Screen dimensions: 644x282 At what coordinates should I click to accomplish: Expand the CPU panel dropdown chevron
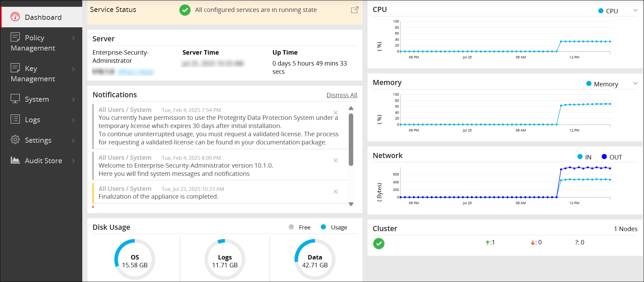[x=635, y=11]
